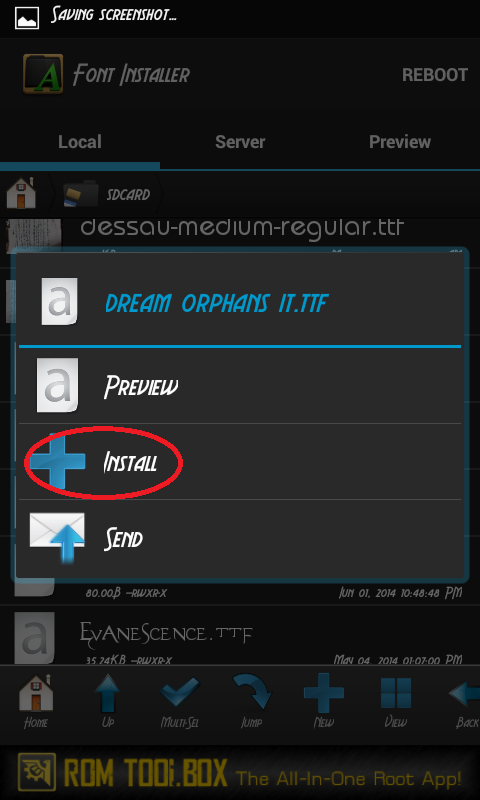Choose Preview in the popup menu
This screenshot has width=480, height=800.
click(x=240, y=386)
